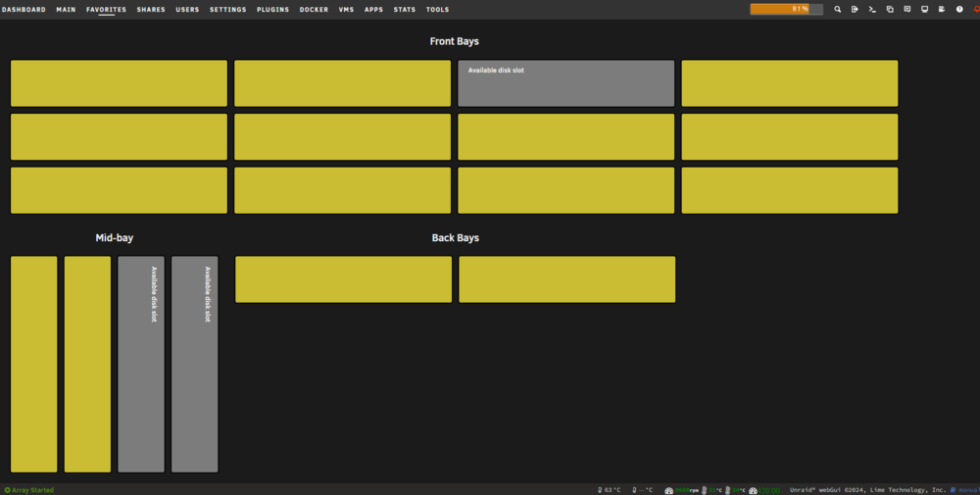Open the Tools menu

[437, 10]
